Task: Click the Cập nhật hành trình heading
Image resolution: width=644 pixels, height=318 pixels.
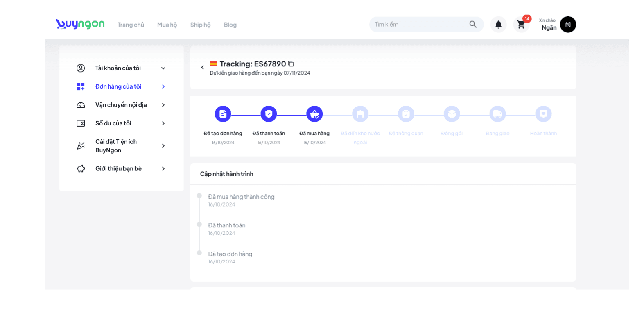Action: click(x=226, y=174)
